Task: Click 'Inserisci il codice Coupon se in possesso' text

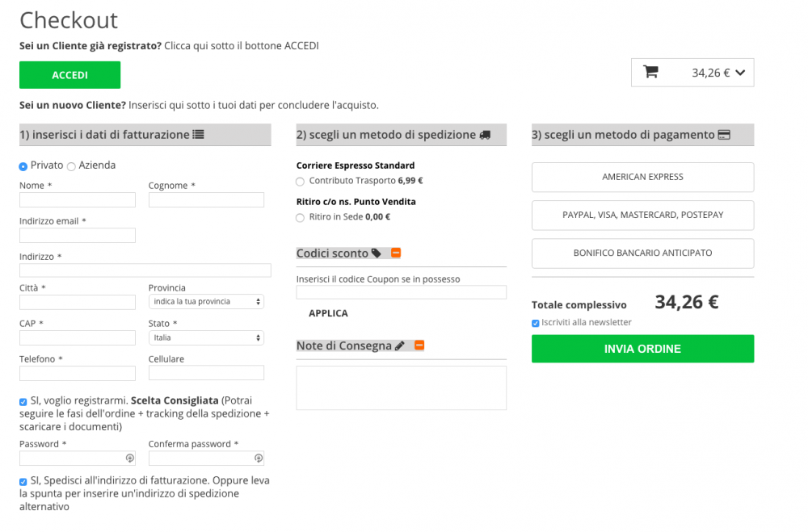Action: coord(378,279)
